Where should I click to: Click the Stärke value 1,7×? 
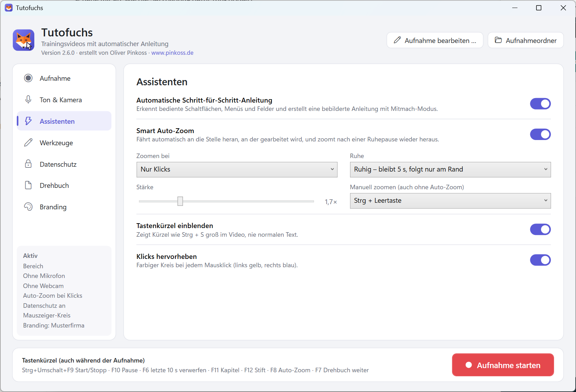coord(331,202)
